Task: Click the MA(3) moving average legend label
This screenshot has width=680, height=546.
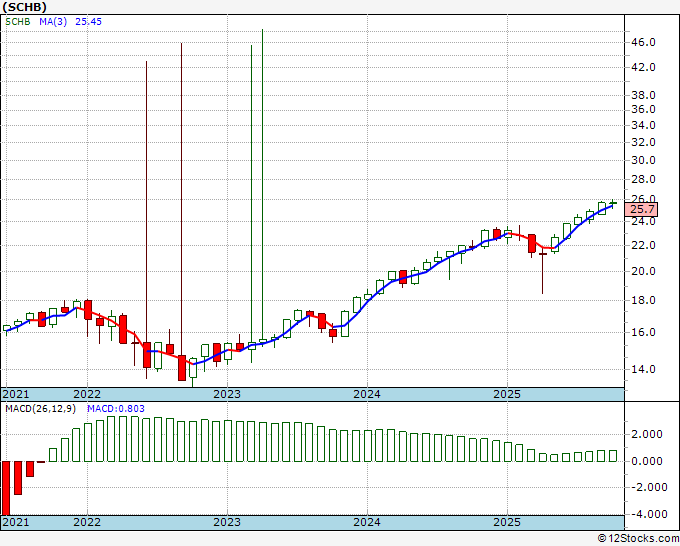Action: click(x=53, y=22)
